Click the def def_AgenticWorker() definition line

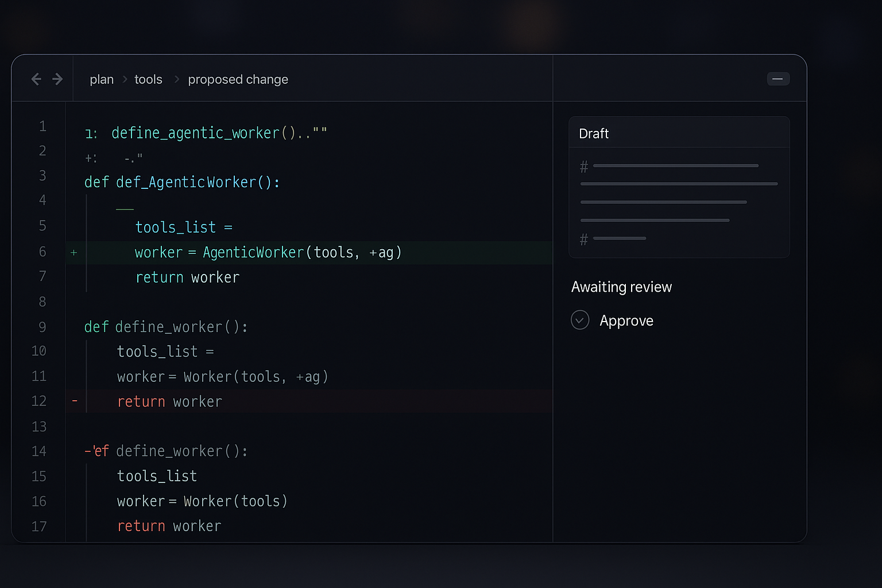(x=181, y=183)
